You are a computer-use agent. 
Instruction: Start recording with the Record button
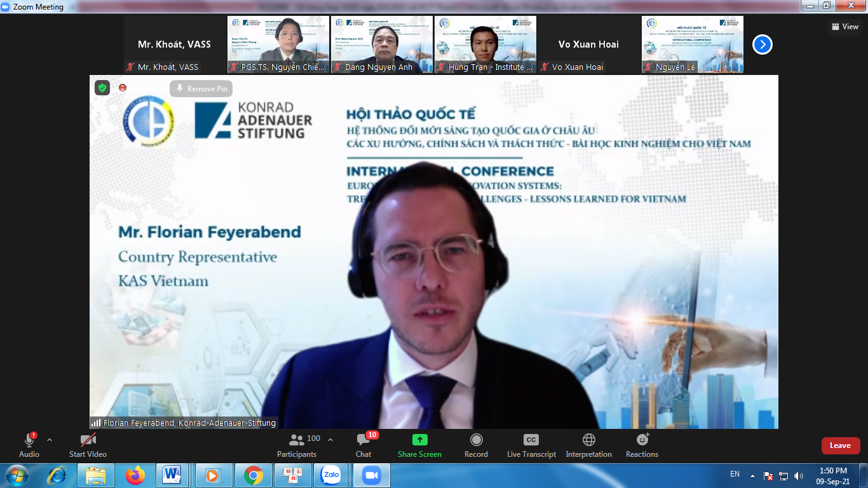[x=476, y=445]
